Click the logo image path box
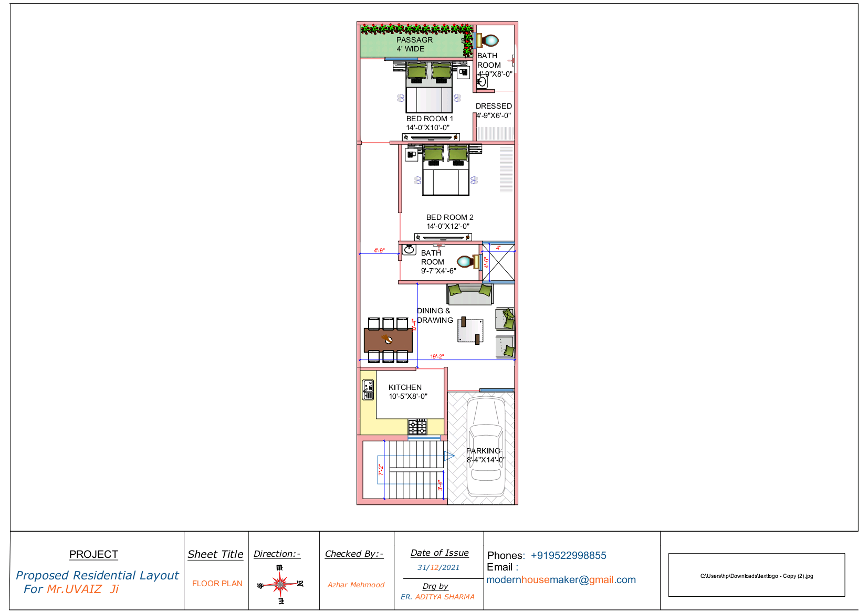Screen dimensions: 868x613 pyautogui.click(x=757, y=575)
